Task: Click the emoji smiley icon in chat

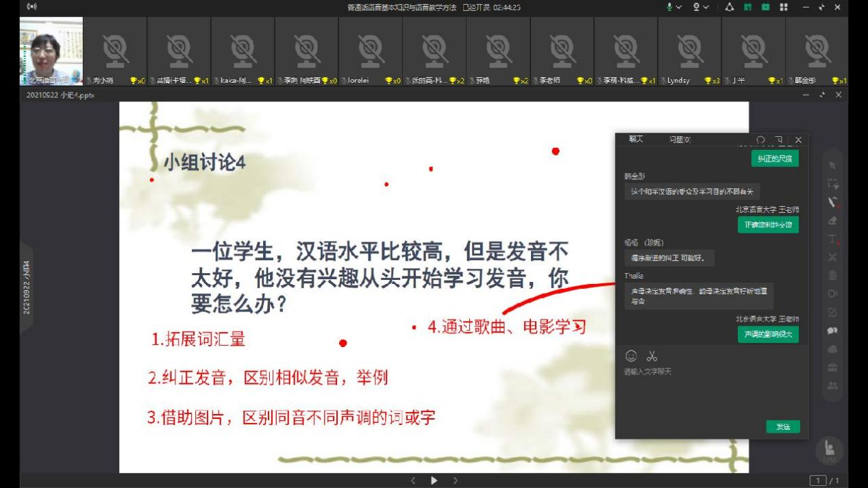Action: [631, 356]
